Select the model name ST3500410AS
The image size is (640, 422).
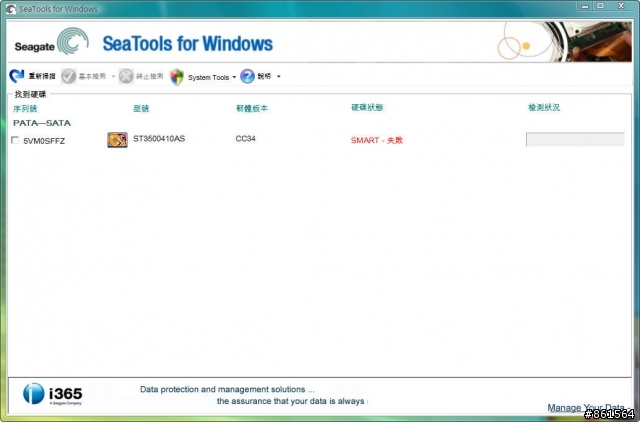[159, 139]
